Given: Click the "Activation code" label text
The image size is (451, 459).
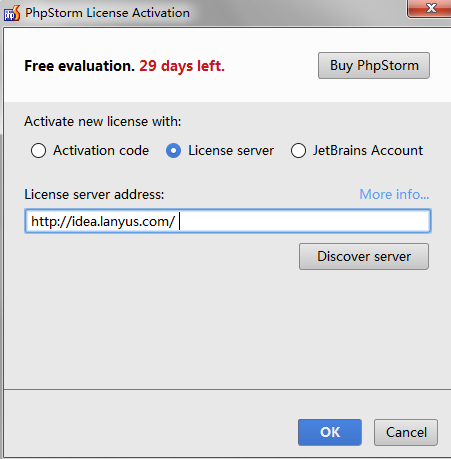Looking at the screenshot, I should pos(101,151).
